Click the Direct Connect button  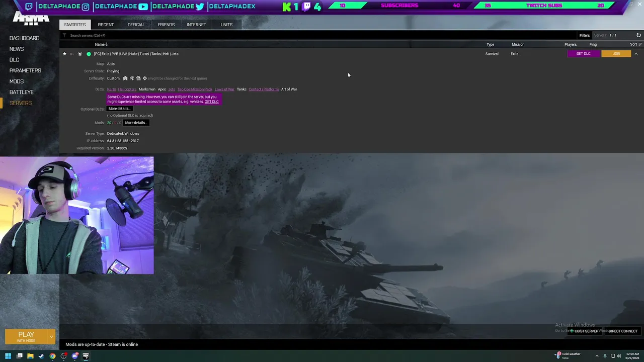pos(623,331)
